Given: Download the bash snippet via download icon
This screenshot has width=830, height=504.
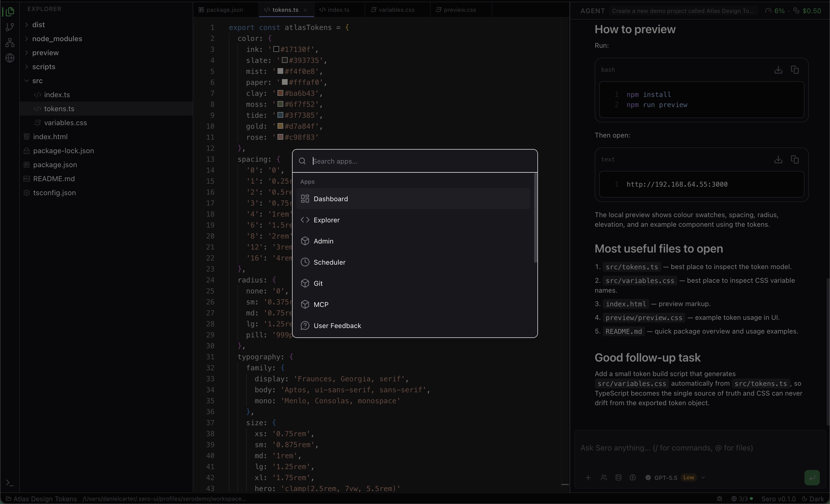Looking at the screenshot, I should 778,70.
